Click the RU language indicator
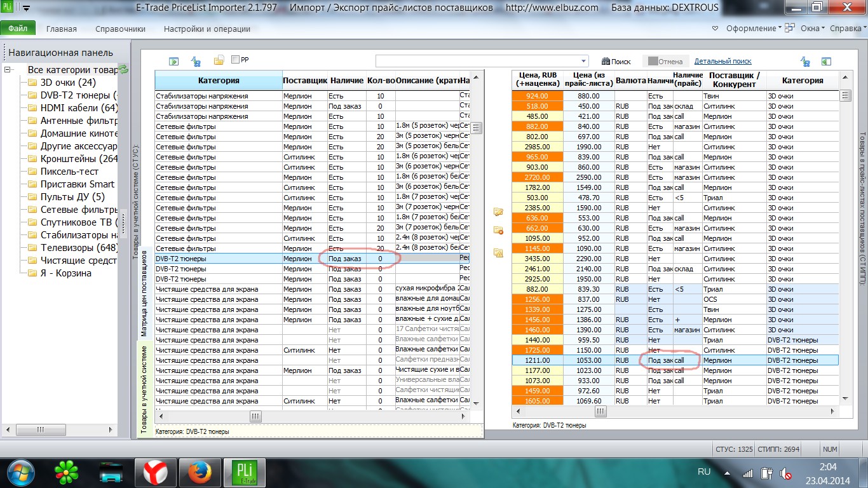This screenshot has width=868, height=488. [x=704, y=472]
